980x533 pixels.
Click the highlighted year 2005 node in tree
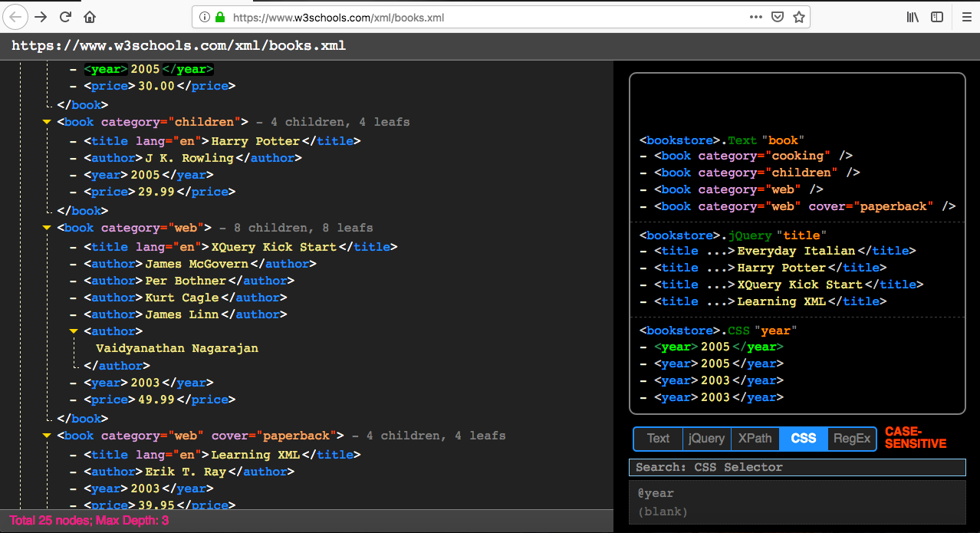point(149,69)
